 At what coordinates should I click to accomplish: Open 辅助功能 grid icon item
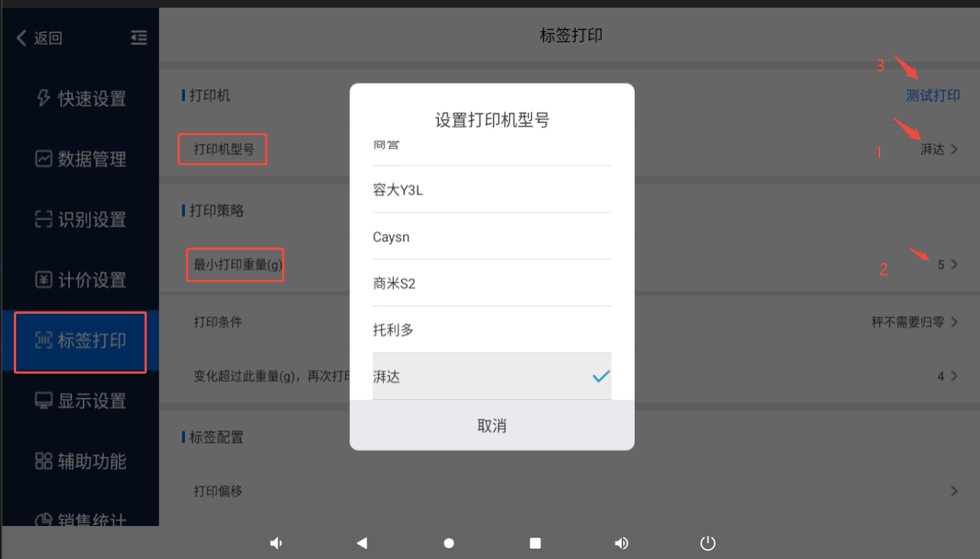(x=81, y=461)
